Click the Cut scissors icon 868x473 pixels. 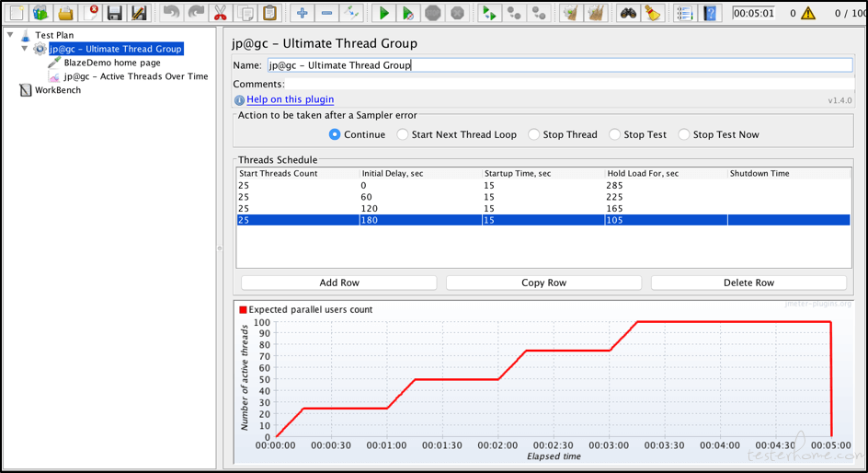[220, 13]
